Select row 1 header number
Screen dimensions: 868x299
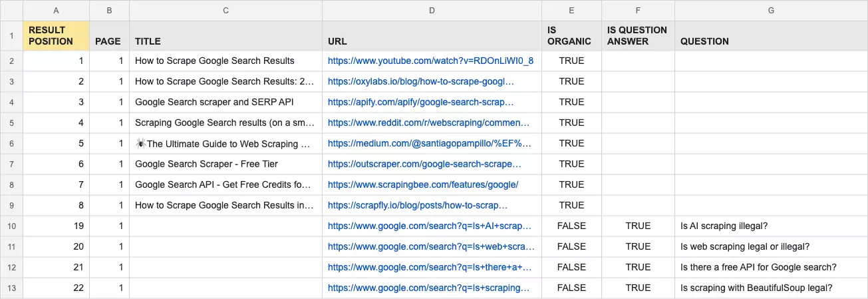11,35
